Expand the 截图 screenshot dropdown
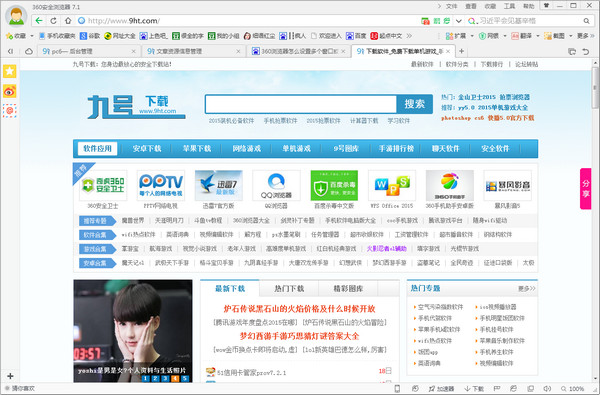Image resolution: width=600 pixels, height=395 pixels. tap(570, 36)
